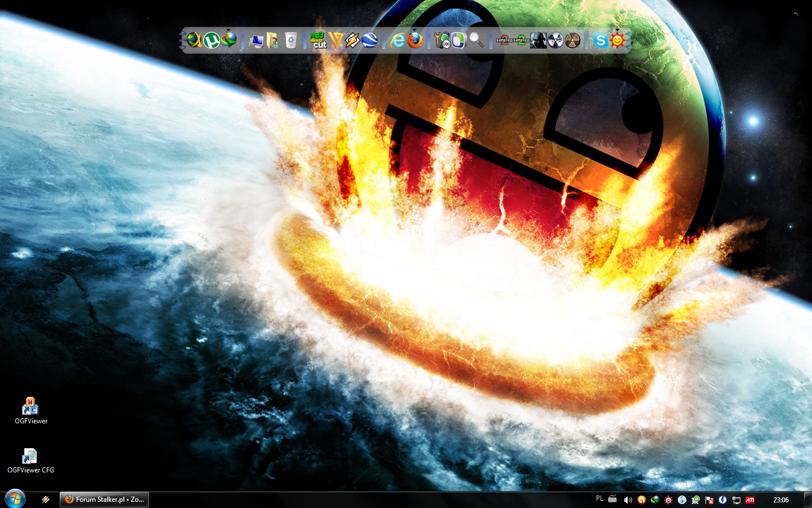The width and height of the screenshot is (812, 508).
Task: Open the Windows Start menu
Action: [x=15, y=499]
